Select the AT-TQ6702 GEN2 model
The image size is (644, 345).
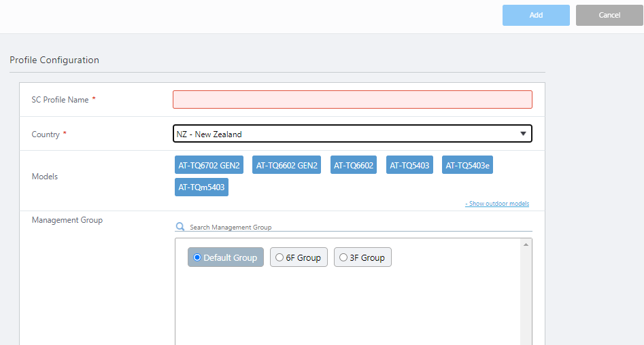point(209,165)
